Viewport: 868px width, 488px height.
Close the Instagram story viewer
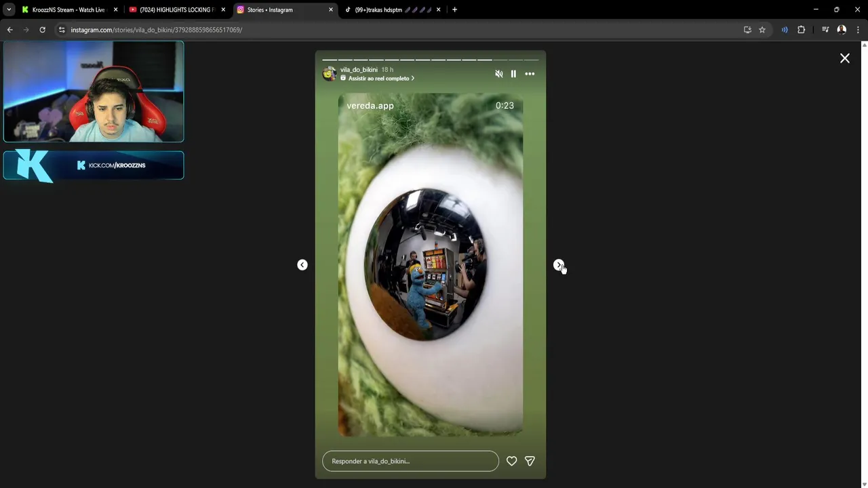[845, 58]
